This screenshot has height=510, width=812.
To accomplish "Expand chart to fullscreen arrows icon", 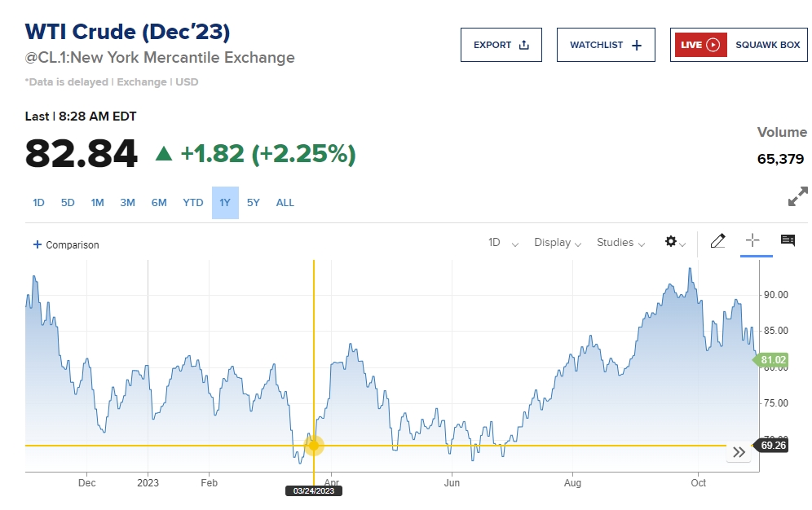I will pyautogui.click(x=797, y=196).
